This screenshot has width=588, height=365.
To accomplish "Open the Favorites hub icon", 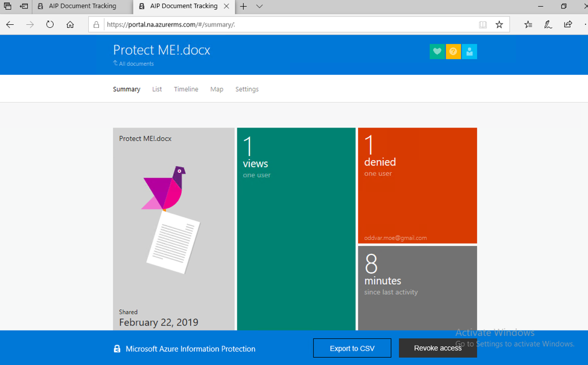I will click(528, 25).
